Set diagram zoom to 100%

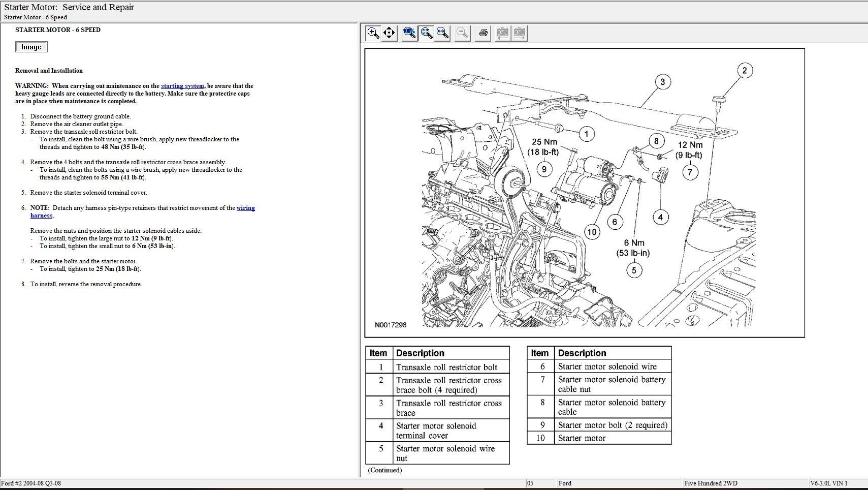pos(409,33)
